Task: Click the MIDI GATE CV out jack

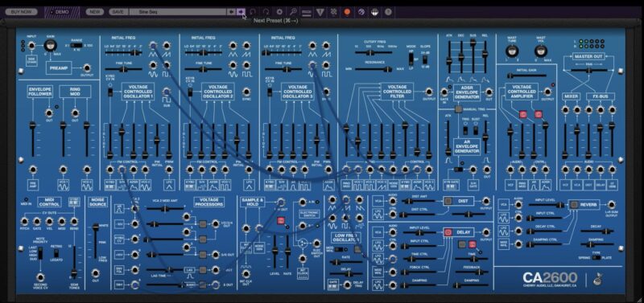Action: coord(37,221)
